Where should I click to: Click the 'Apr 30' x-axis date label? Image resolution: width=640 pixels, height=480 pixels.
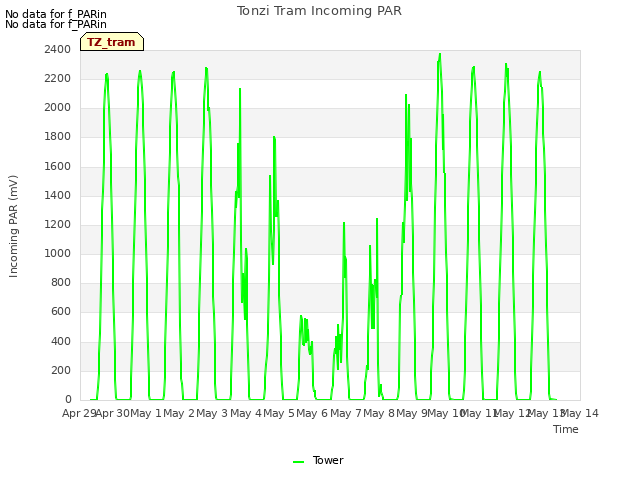[x=112, y=413]
